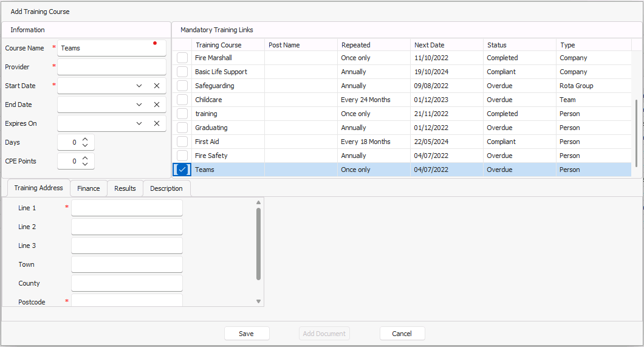Clear the Start Date field with X icon
Screen dimensions: 644x347
coord(157,86)
